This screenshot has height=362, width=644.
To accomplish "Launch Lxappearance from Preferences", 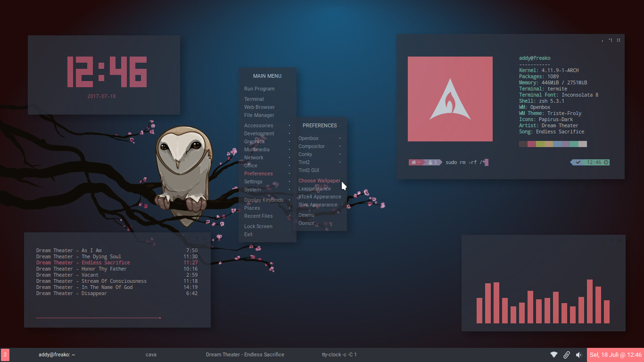I will pyautogui.click(x=320, y=189).
